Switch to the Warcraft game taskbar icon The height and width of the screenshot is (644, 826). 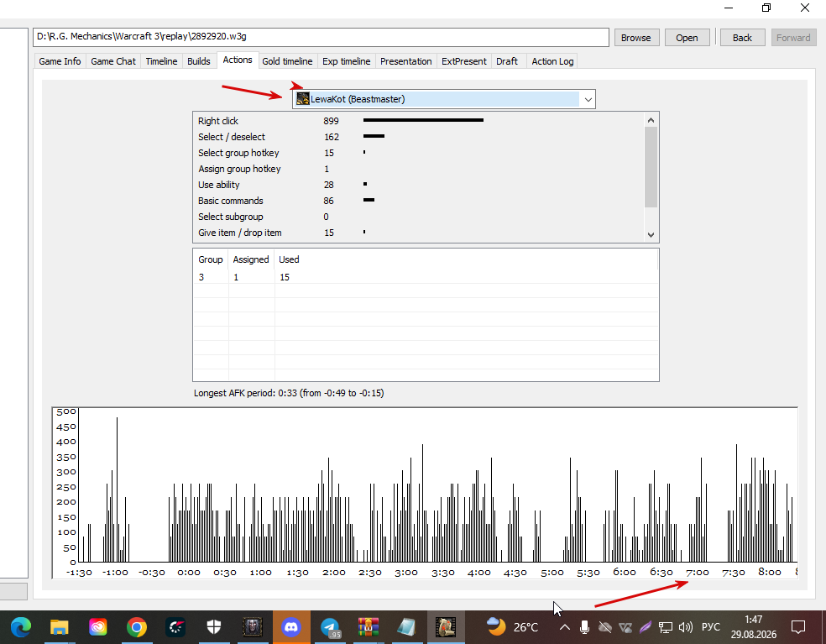253,627
